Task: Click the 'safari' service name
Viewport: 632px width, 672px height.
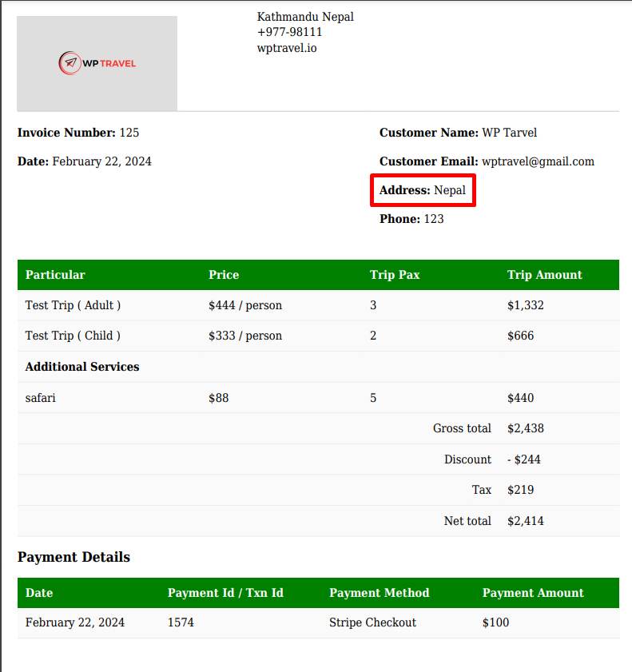Action: coord(40,398)
